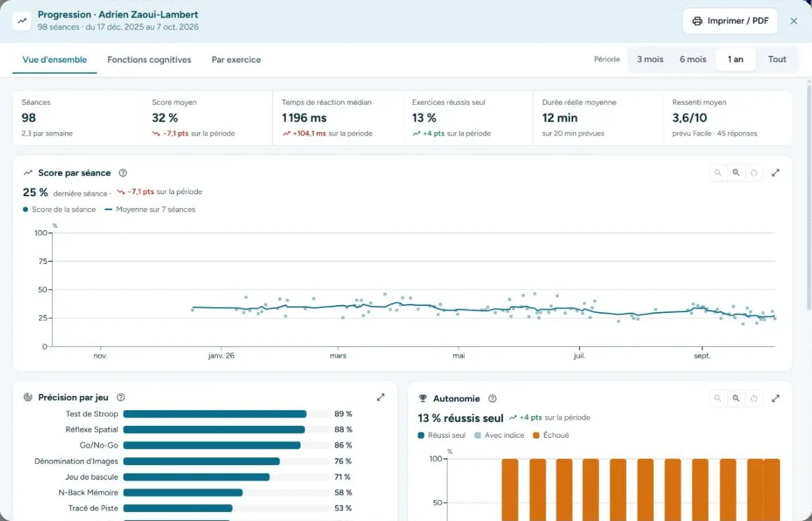Open the help tooltip for Score par séance
The image size is (812, 521).
(123, 173)
